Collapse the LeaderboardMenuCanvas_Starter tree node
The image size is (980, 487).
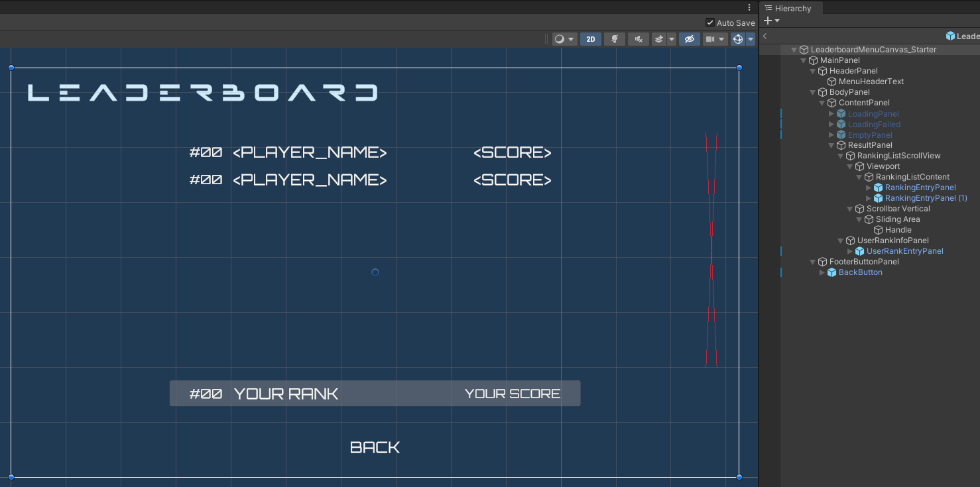point(794,50)
